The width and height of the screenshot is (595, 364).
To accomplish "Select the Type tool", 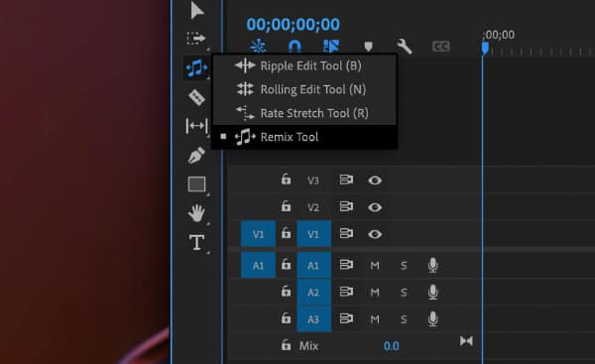I will [196, 242].
